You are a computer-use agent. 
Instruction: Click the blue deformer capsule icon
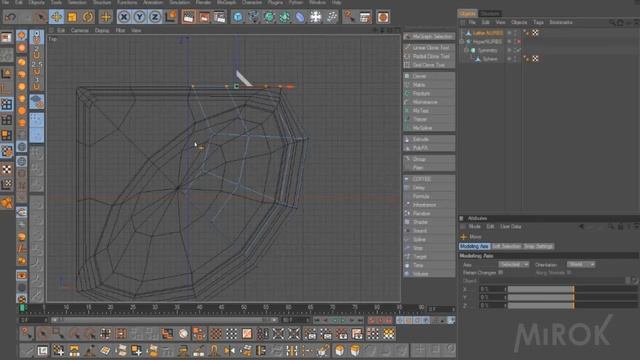point(300,17)
